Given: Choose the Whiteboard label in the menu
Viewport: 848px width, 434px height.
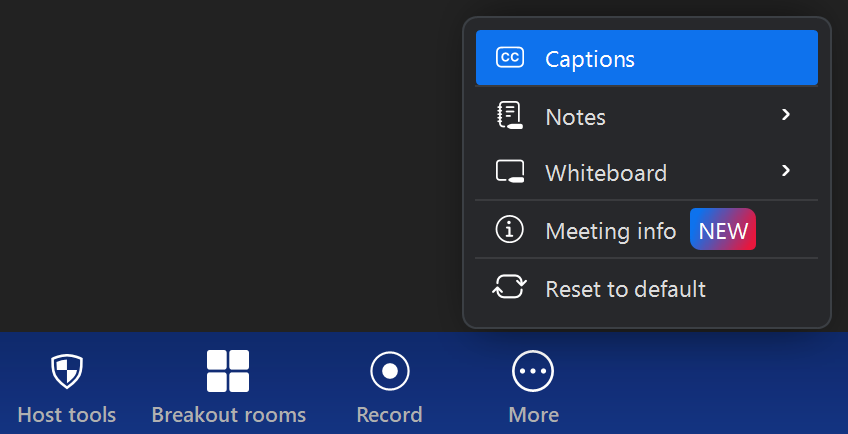Looking at the screenshot, I should click(605, 173).
